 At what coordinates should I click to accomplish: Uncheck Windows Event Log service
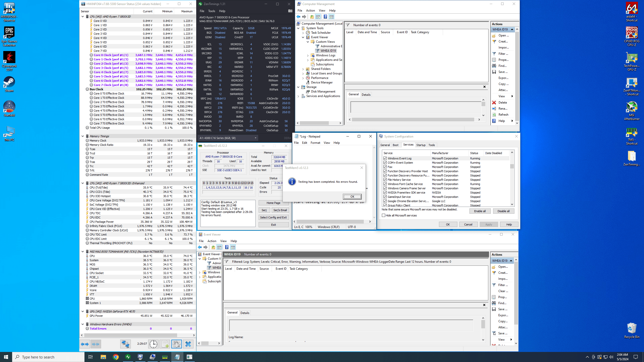[385, 158]
